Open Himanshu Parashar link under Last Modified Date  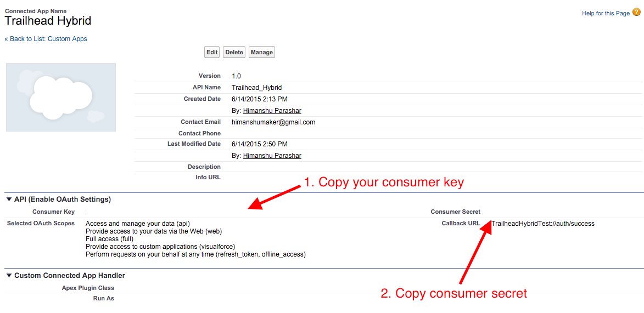tap(272, 156)
